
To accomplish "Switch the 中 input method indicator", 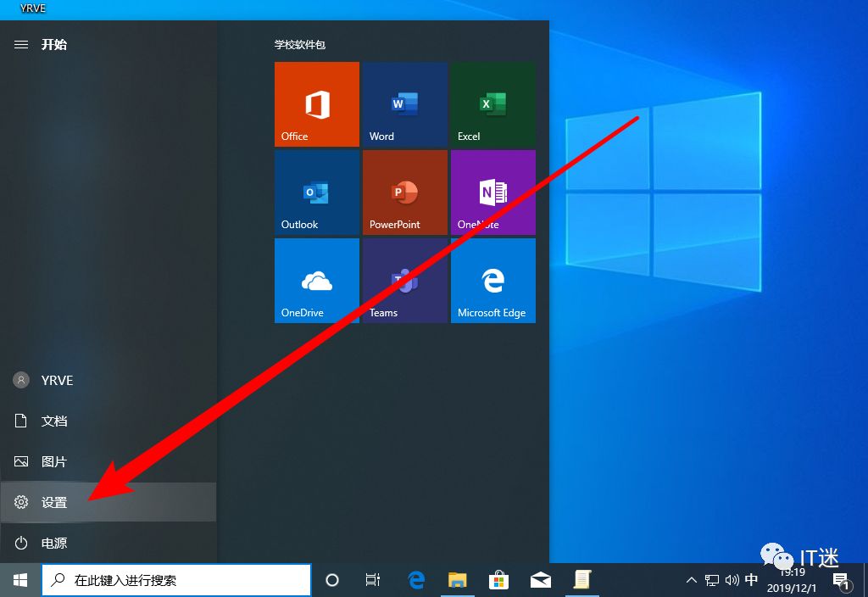I will point(751,580).
